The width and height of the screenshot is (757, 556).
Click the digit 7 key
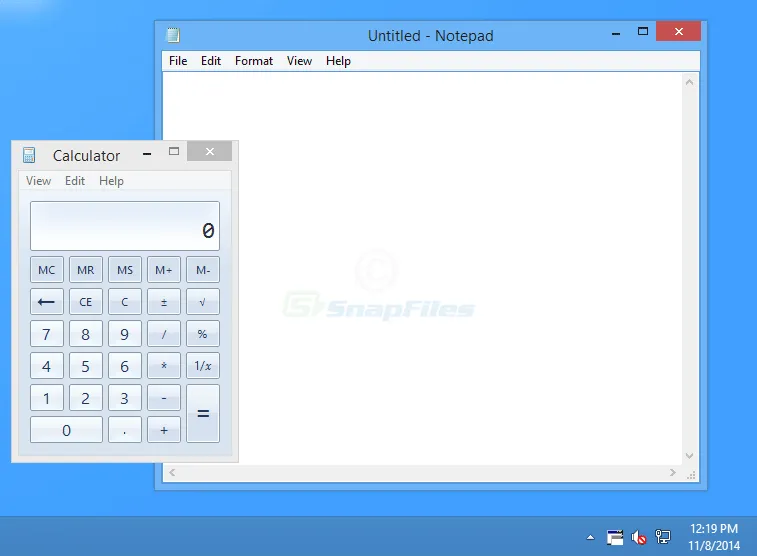[47, 334]
